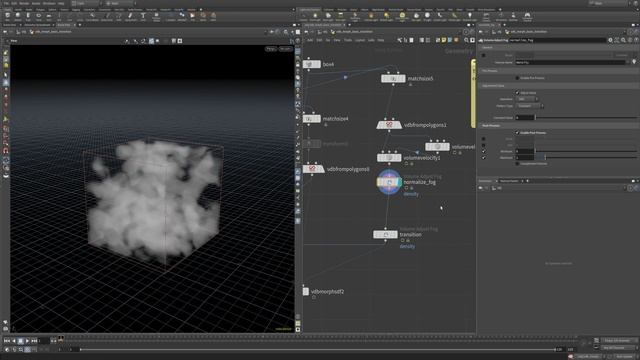Open the Windows menu
This screenshot has height=360, width=640.
click(x=49, y=3)
